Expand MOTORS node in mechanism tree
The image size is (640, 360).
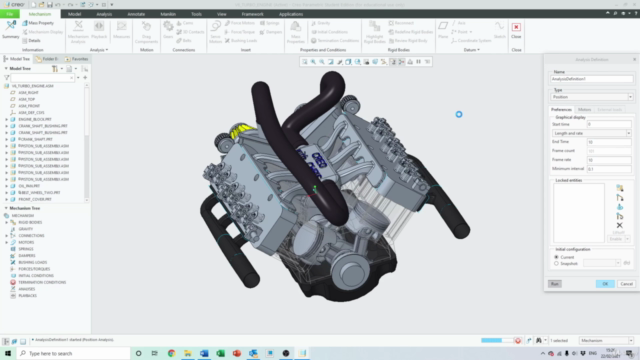(x=7, y=242)
